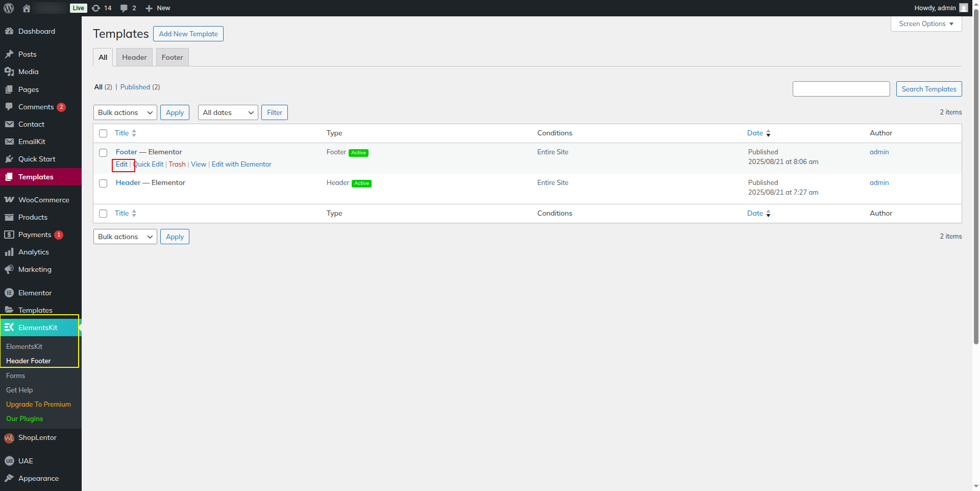Click the Analytics bar chart icon
Image resolution: width=980 pixels, height=491 pixels.
click(9, 252)
